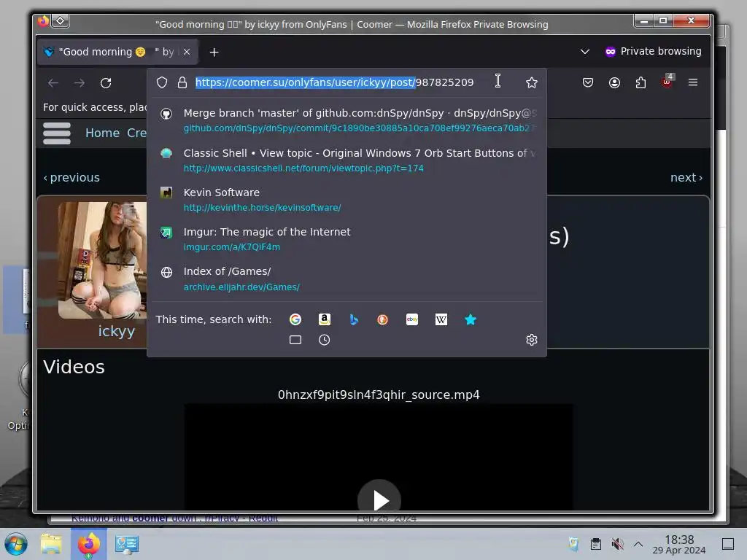Expand the list all tabs chevron
The height and width of the screenshot is (560, 747).
click(x=585, y=52)
